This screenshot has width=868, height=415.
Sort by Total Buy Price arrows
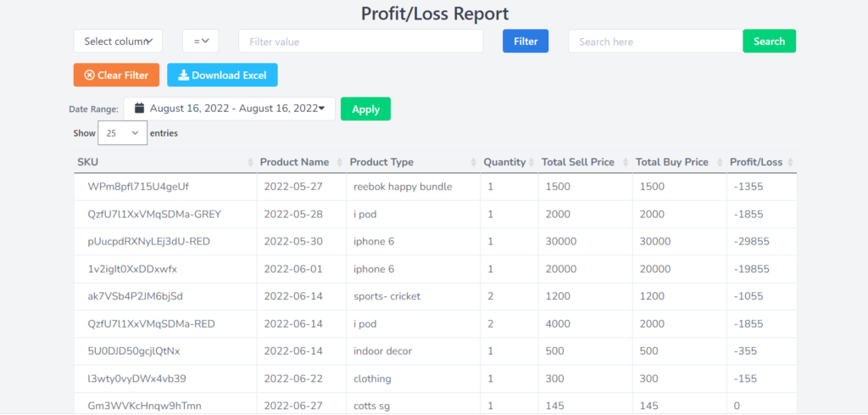coord(720,162)
